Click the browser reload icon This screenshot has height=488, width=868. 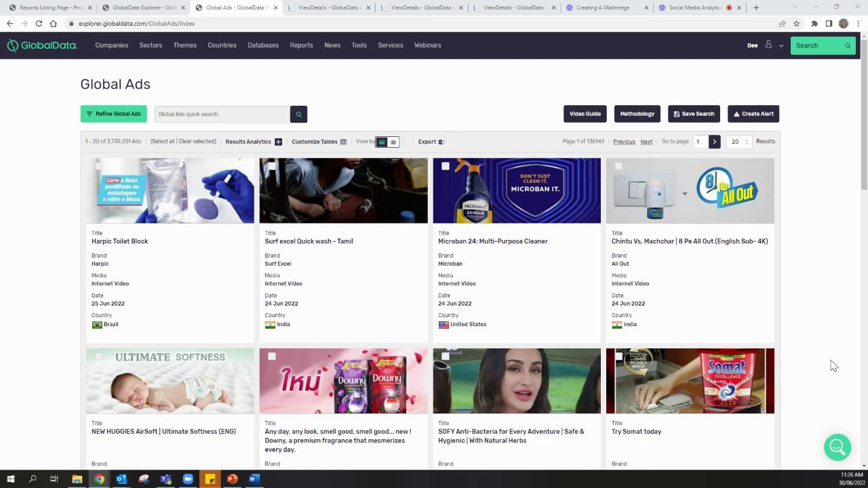(x=39, y=23)
